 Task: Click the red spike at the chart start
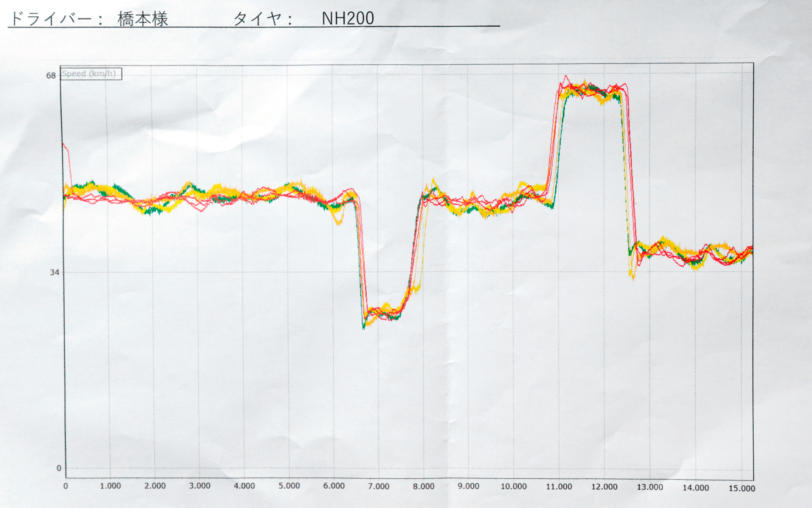[x=66, y=148]
